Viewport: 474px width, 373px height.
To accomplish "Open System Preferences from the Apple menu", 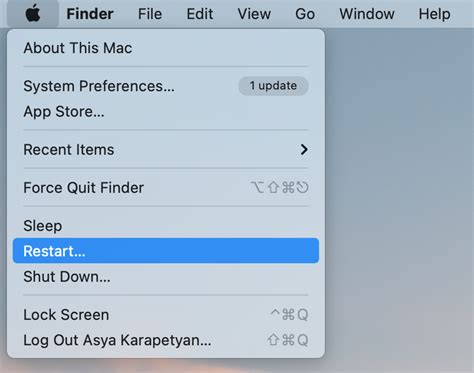I will pos(166,86).
